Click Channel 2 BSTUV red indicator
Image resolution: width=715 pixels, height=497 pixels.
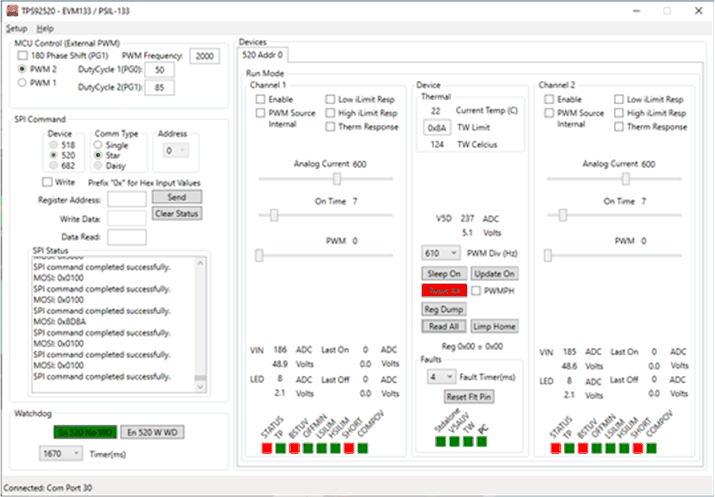[583, 448]
